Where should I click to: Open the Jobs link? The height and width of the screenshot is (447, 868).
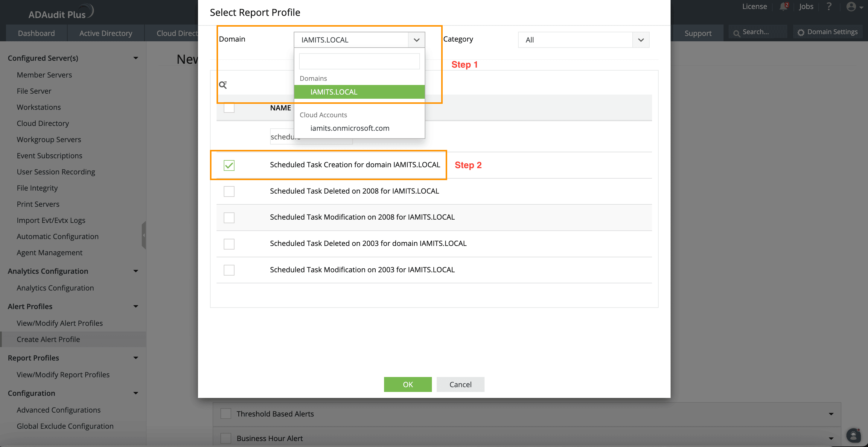[x=806, y=6]
